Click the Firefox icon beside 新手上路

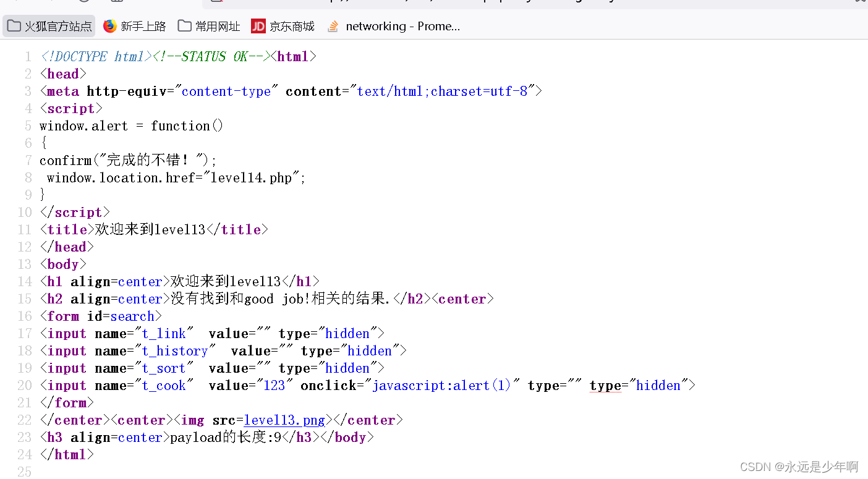(x=109, y=26)
